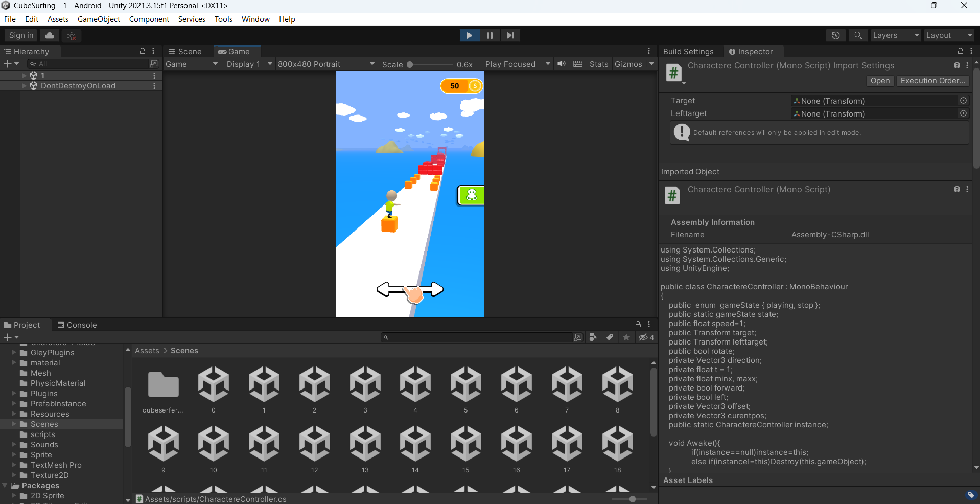The height and width of the screenshot is (504, 980).
Task: Open the 800x480 Portrait resolution dropdown
Action: [x=326, y=64]
